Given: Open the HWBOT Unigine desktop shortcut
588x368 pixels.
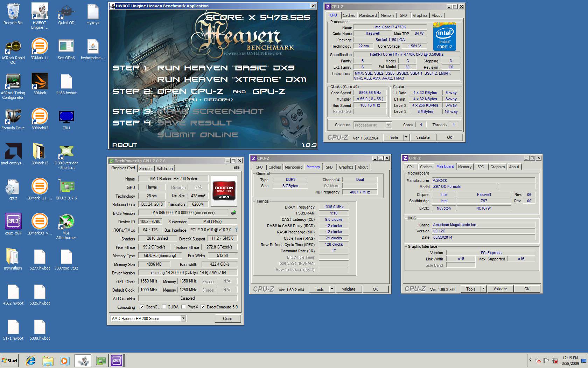Looking at the screenshot, I should tap(40, 16).
